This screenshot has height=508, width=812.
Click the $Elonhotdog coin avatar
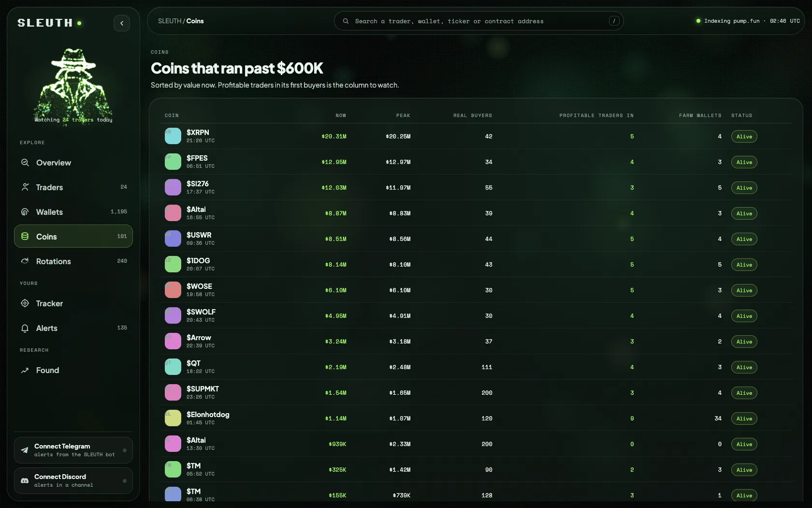click(x=173, y=418)
